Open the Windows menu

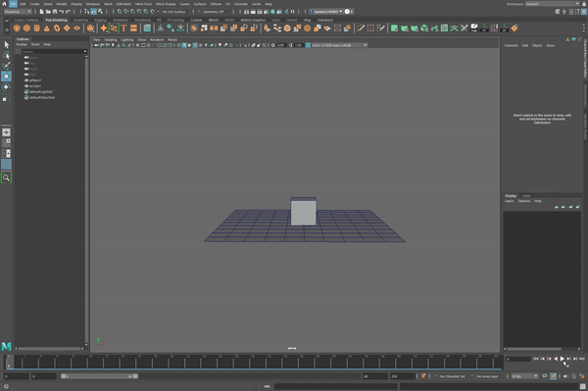click(93, 4)
